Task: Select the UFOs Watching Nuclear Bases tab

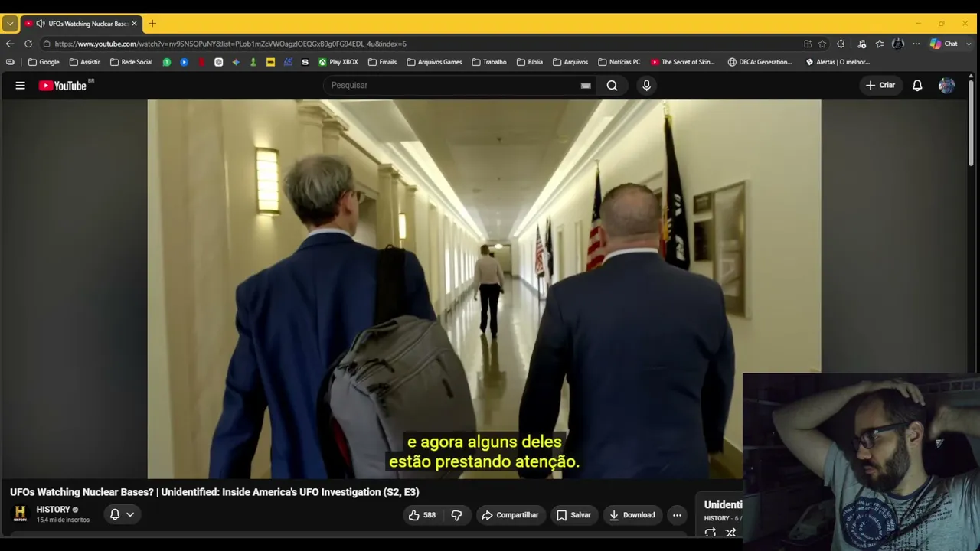Action: [81, 24]
